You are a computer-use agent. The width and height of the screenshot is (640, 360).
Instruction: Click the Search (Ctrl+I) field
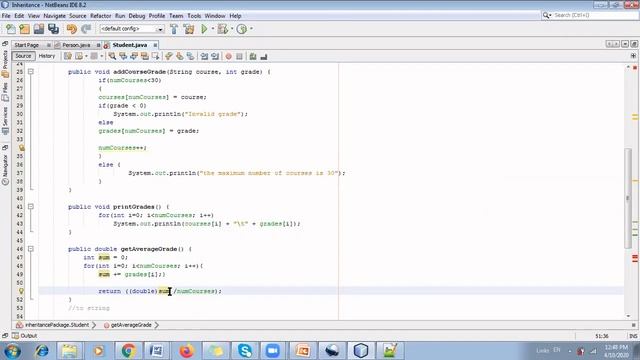(590, 15)
